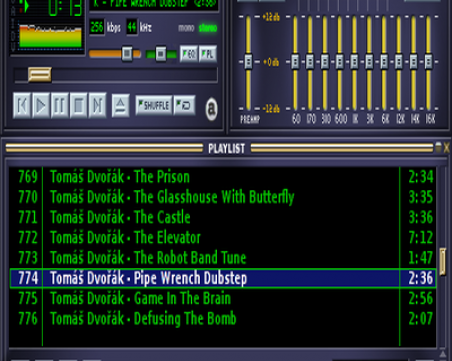Start playback with the play button
The height and width of the screenshot is (361, 452).
[x=41, y=106]
